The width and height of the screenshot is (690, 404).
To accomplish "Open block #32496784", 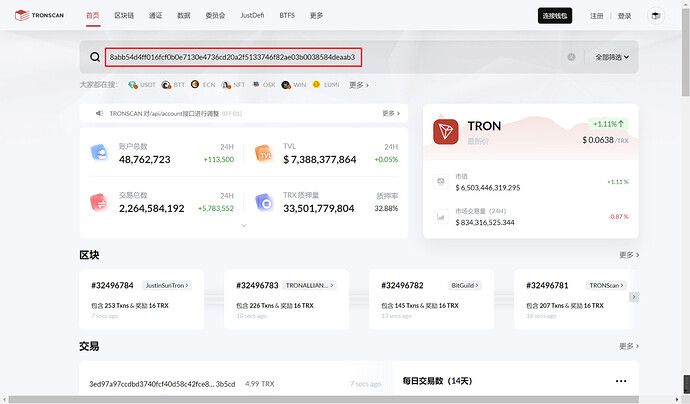I will (x=112, y=285).
